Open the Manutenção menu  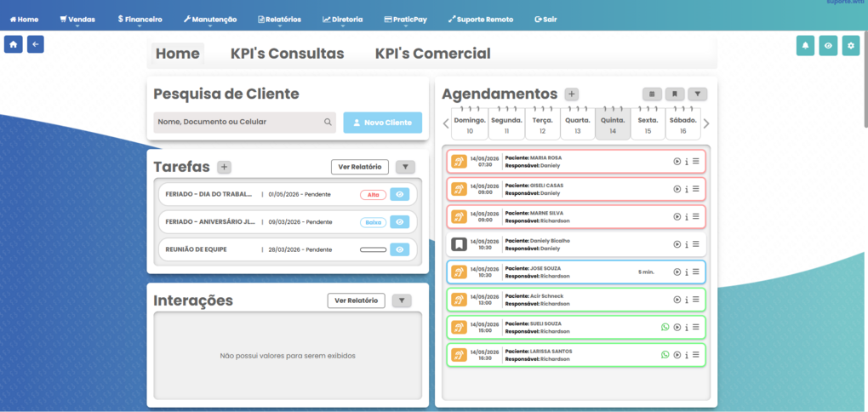tap(210, 20)
